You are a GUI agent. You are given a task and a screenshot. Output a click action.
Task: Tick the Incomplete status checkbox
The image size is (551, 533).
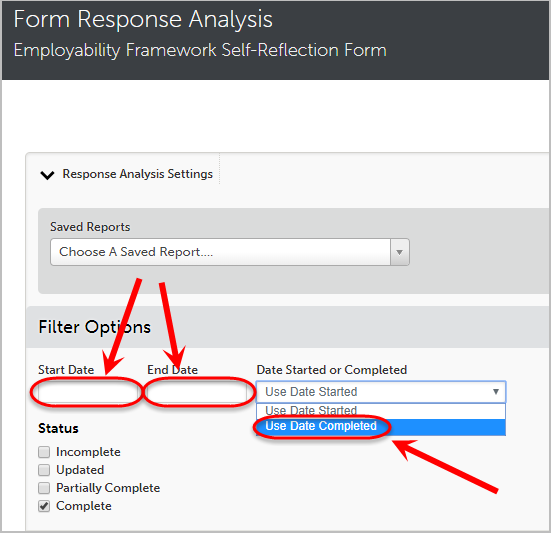tap(44, 452)
